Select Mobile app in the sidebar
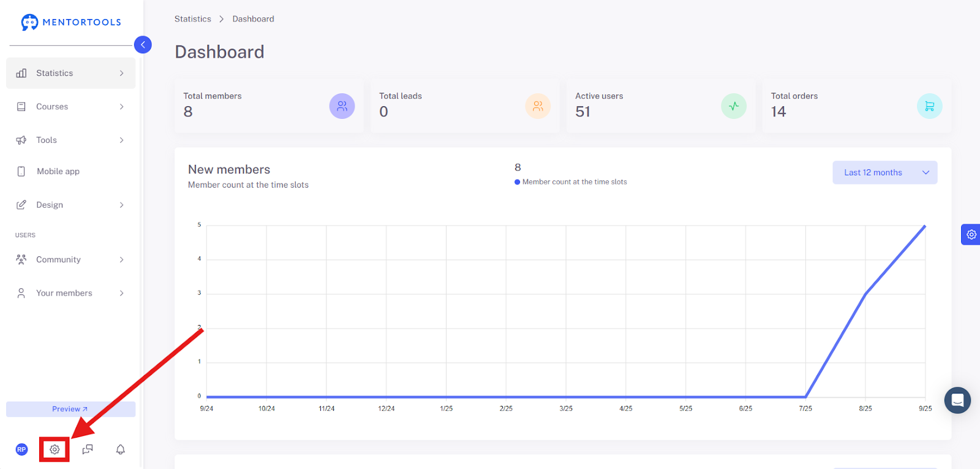 pos(70,172)
